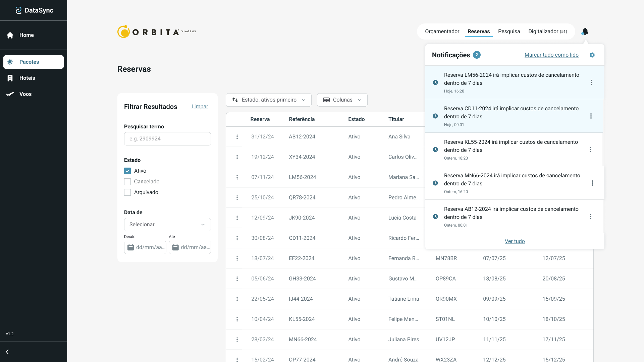Click the notifications bell icon
Screen dimensions: 644x362
click(585, 32)
